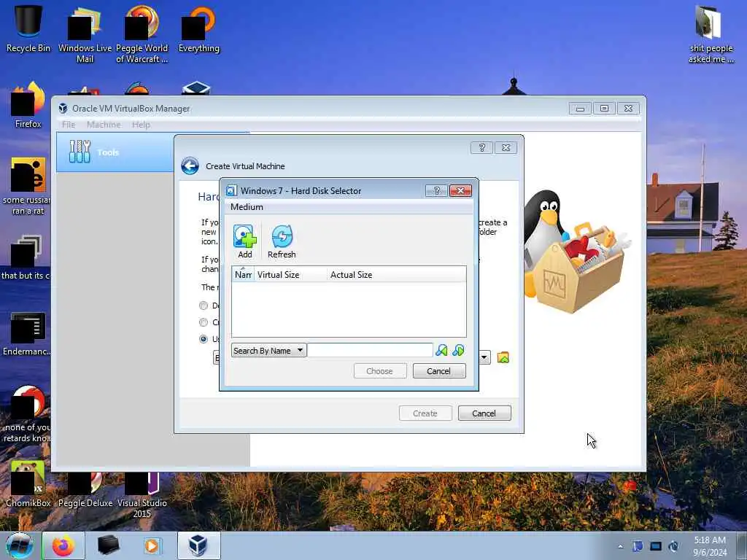This screenshot has width=747, height=560.
Task: Select Tools in the VirtualBox Manager sidebar
Action: (115, 152)
